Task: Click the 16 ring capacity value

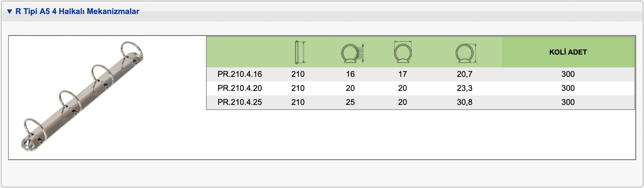Action: 350,74
